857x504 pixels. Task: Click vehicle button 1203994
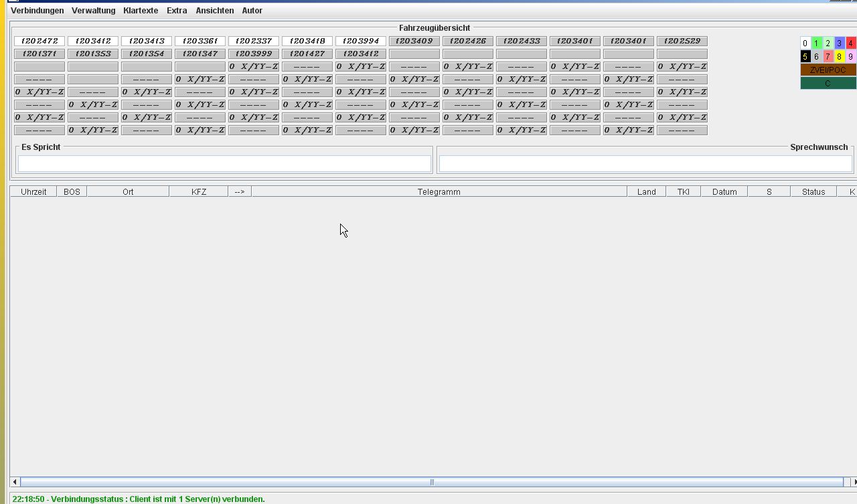pyautogui.click(x=361, y=41)
